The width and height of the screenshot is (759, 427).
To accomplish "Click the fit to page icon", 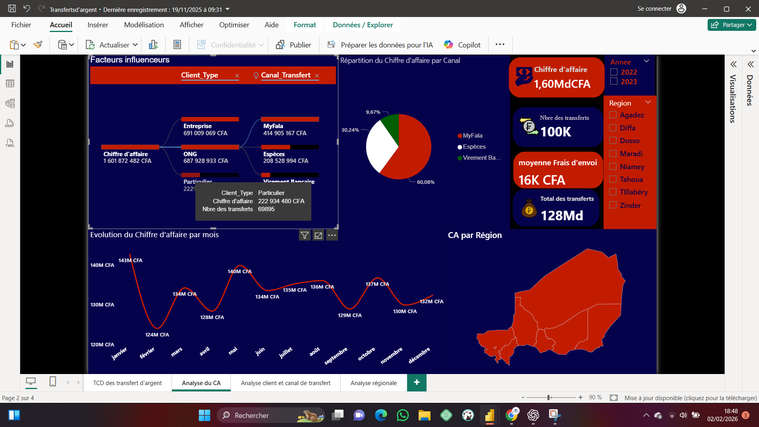I will pyautogui.click(x=614, y=397).
